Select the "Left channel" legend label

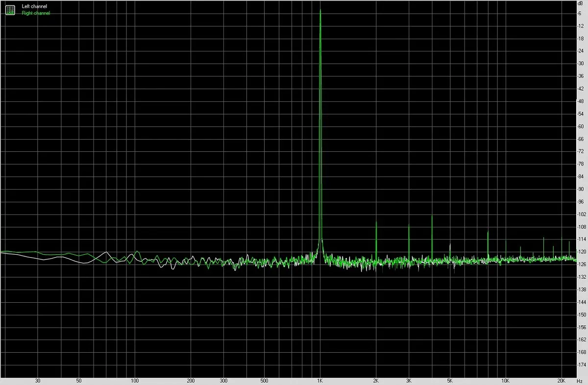[x=35, y=6]
